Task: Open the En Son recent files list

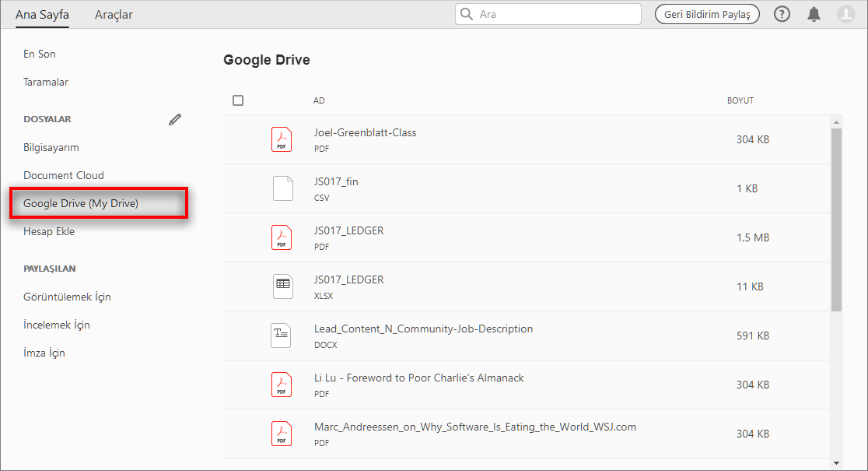Action: [x=40, y=54]
